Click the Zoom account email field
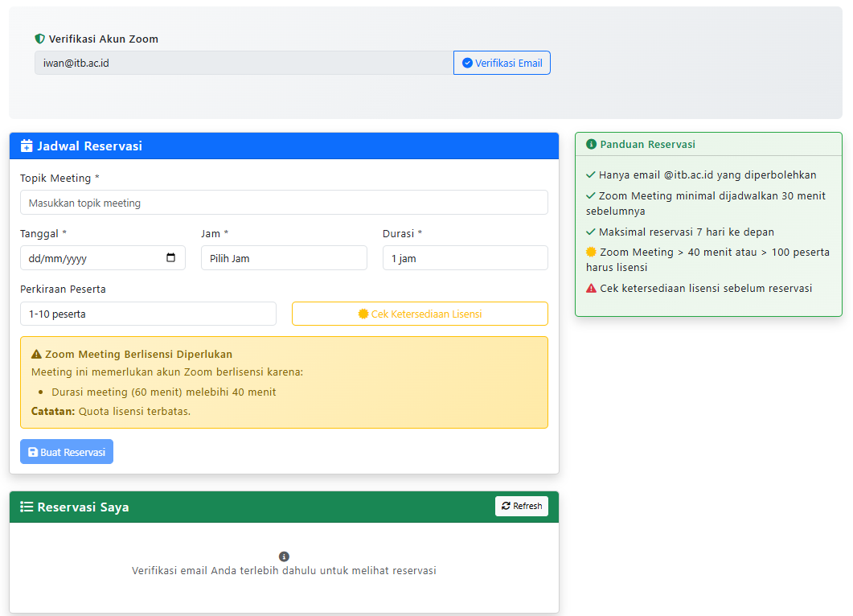The height and width of the screenshot is (616, 853). coord(244,63)
